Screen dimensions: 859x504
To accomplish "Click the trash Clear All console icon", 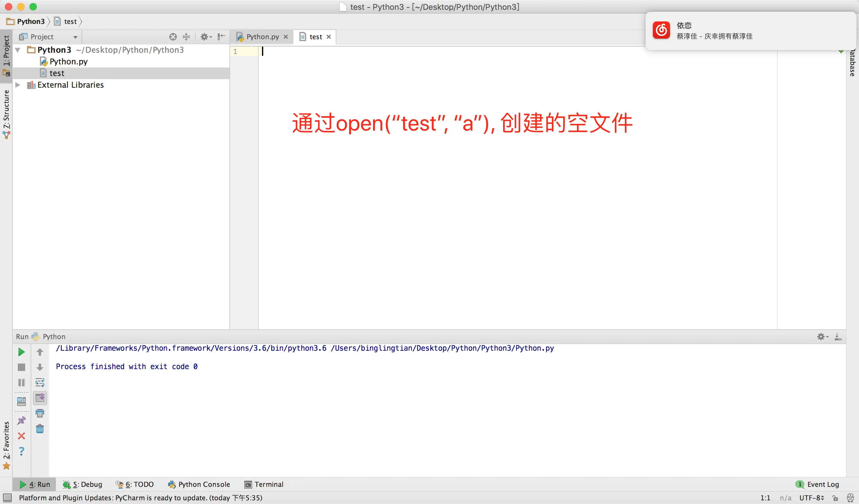I will (40, 428).
